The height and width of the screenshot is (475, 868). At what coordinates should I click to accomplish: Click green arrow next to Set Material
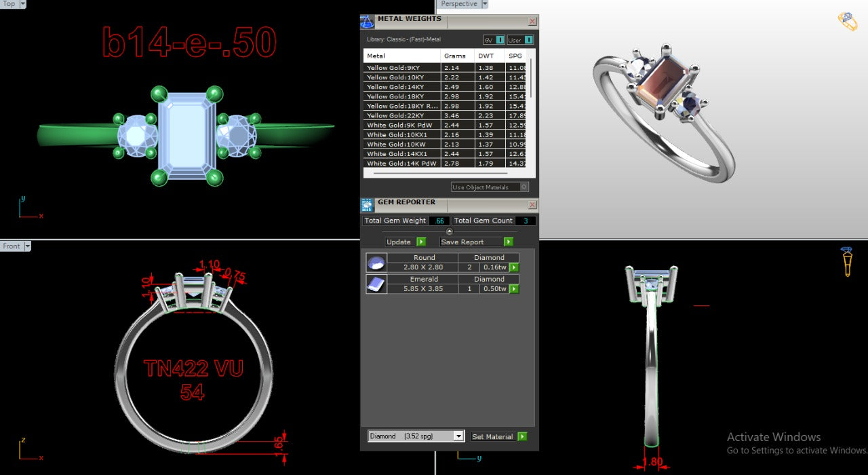[522, 436]
